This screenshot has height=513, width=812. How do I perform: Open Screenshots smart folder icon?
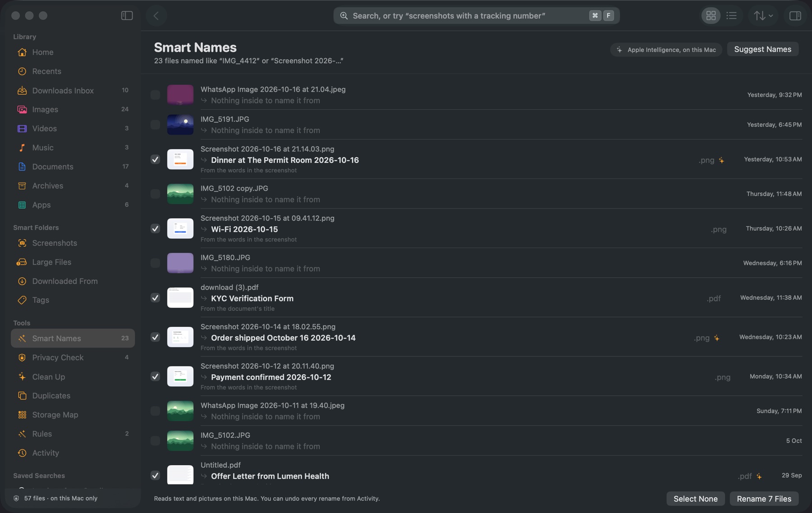click(x=22, y=243)
